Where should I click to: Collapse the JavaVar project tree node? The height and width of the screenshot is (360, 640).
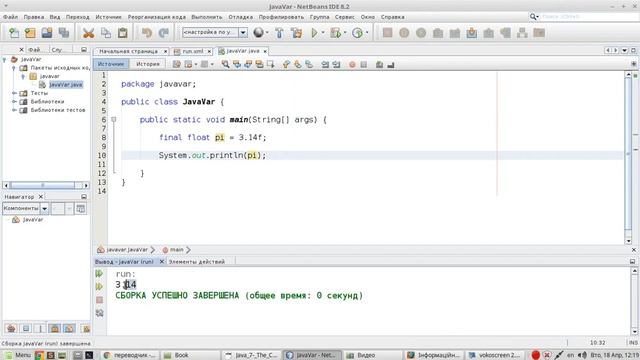4,59
